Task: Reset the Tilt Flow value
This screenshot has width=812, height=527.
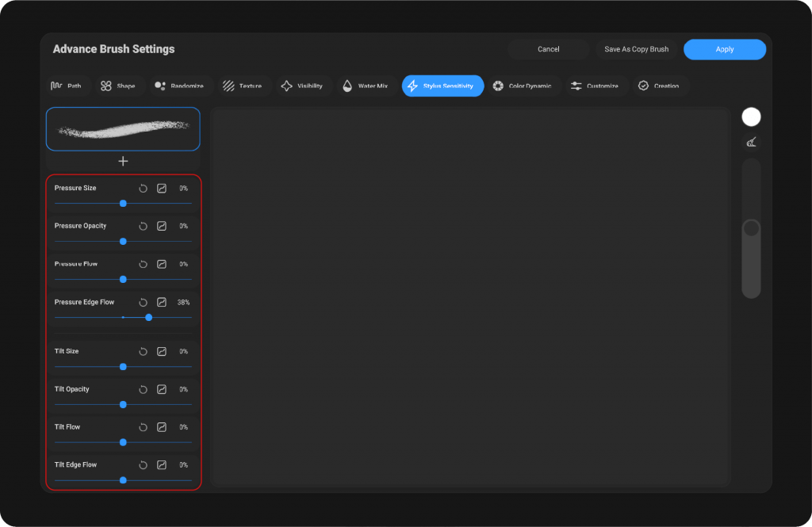Action: pos(143,427)
